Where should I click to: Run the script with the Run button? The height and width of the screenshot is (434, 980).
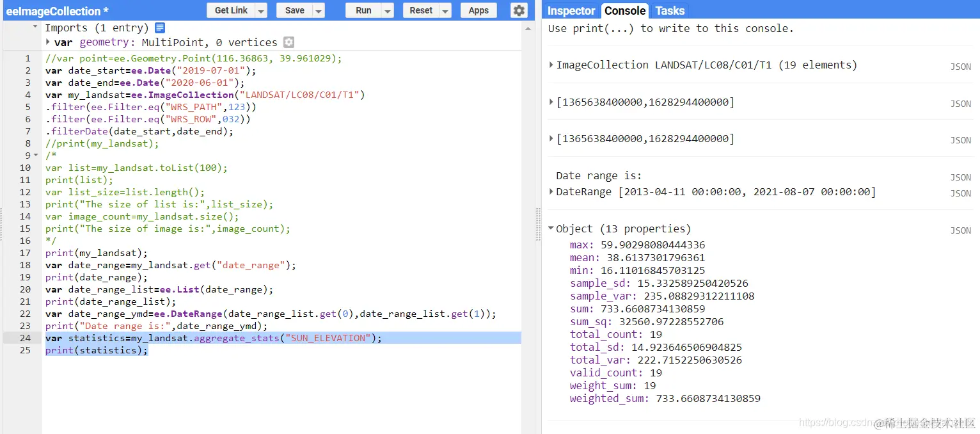(x=363, y=10)
